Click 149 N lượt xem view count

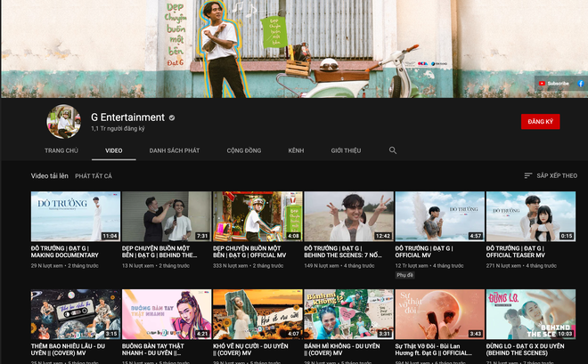point(322,265)
